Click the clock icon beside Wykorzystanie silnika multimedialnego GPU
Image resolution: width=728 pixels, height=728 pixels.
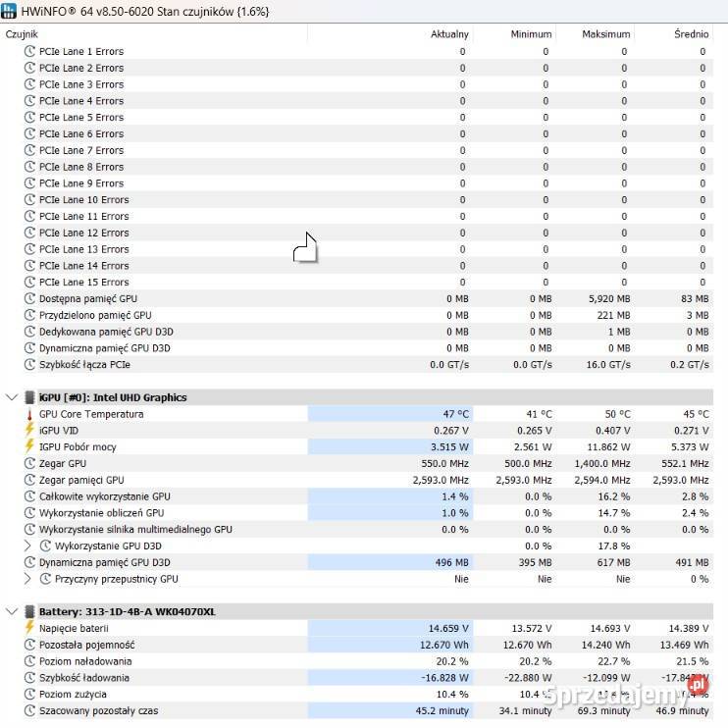point(29,529)
